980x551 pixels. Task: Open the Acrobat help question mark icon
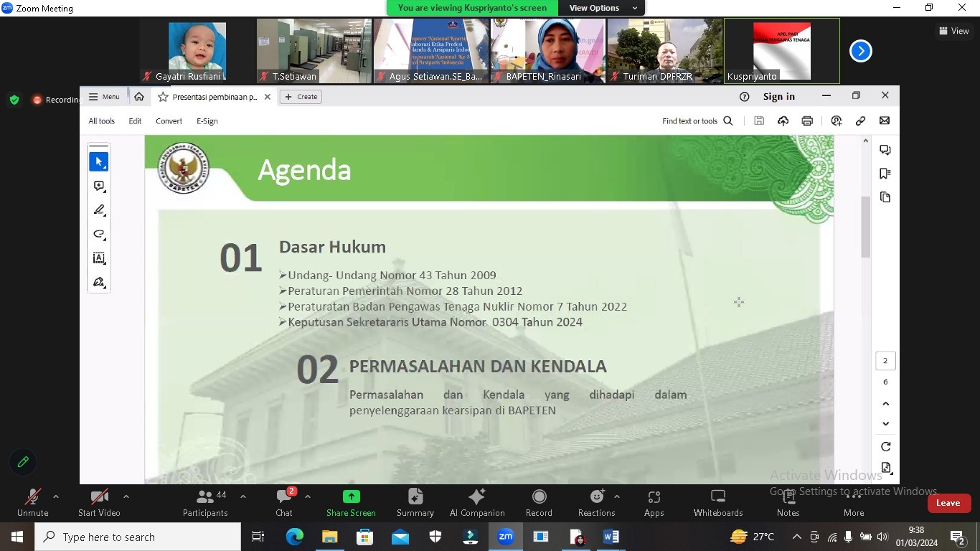point(745,97)
